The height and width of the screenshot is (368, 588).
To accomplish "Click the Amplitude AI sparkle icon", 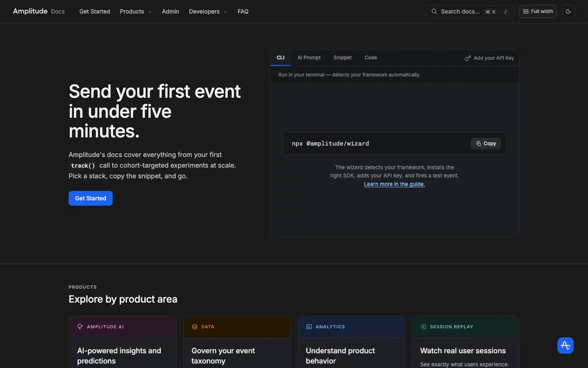I will (80, 327).
